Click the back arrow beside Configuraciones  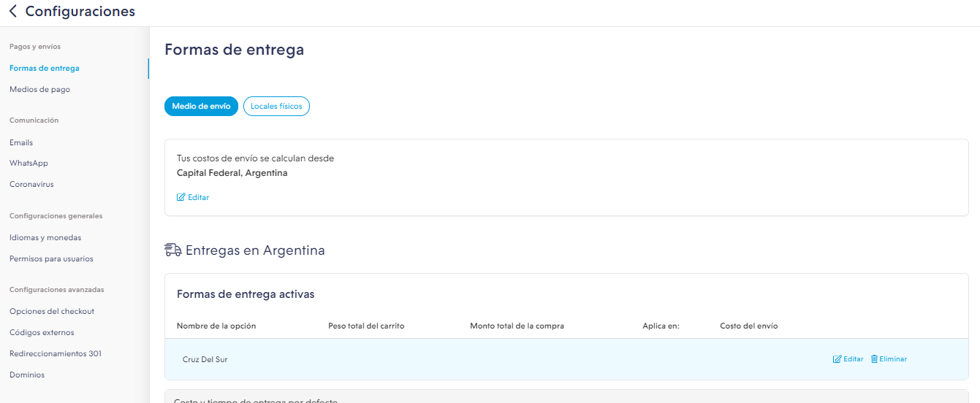pyautogui.click(x=13, y=12)
